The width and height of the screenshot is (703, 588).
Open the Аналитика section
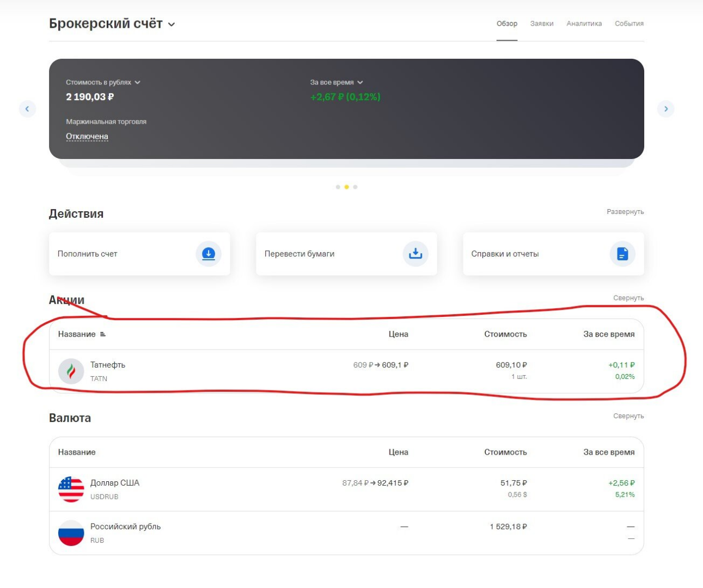click(584, 23)
